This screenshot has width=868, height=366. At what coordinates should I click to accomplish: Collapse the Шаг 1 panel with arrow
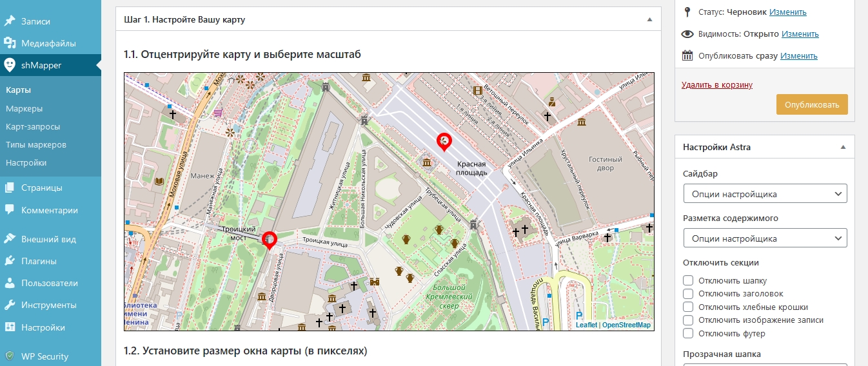pyautogui.click(x=649, y=19)
